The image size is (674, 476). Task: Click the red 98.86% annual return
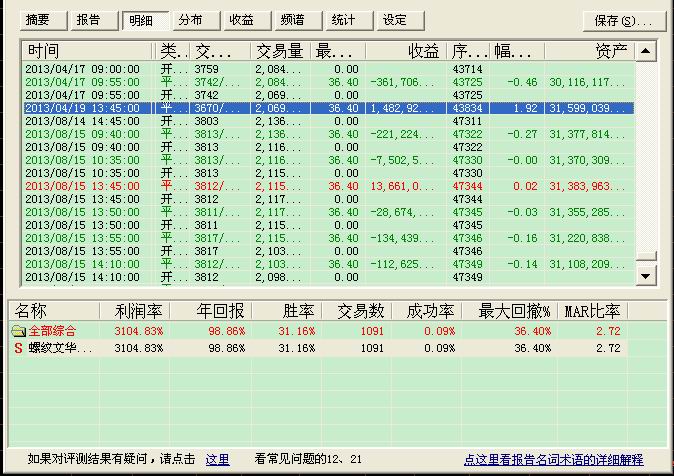227,331
